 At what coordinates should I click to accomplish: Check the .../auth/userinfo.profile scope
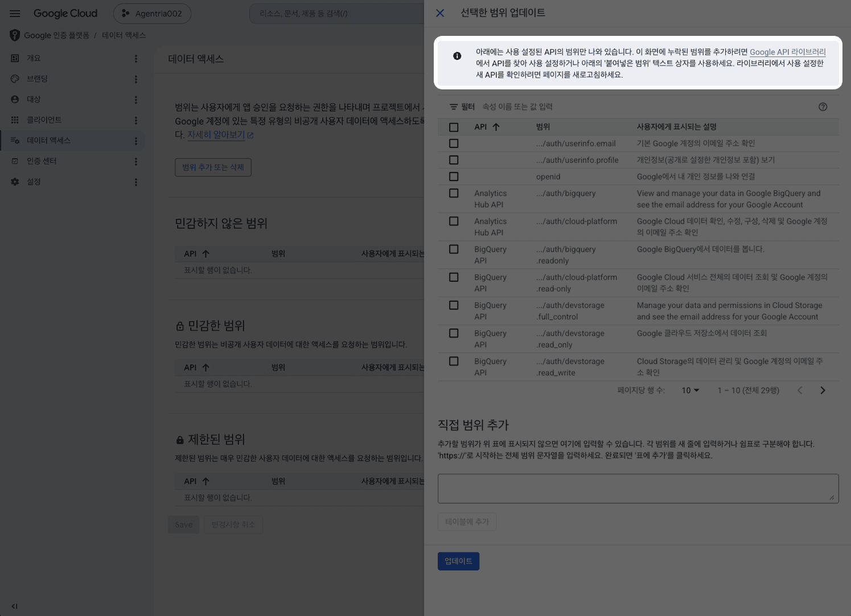[x=454, y=160]
